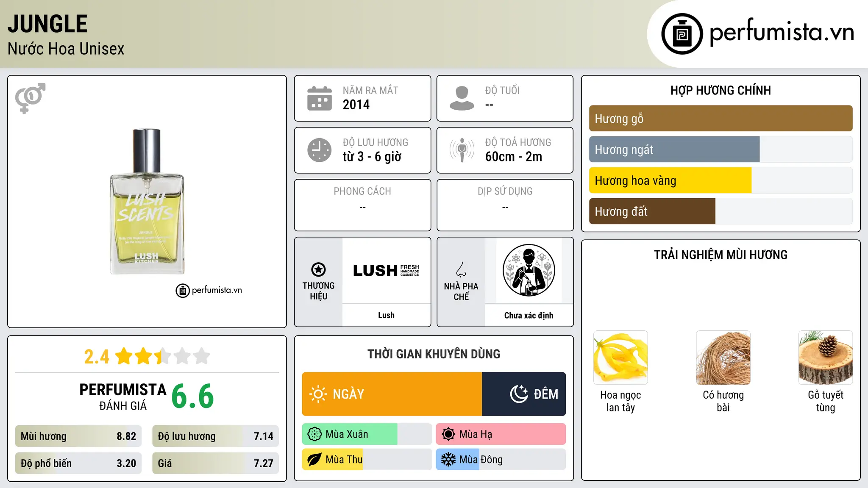Screen dimensions: 868x488
Task: Click the HỢP HƯƠNG CHÍNH heading
Action: point(721,90)
